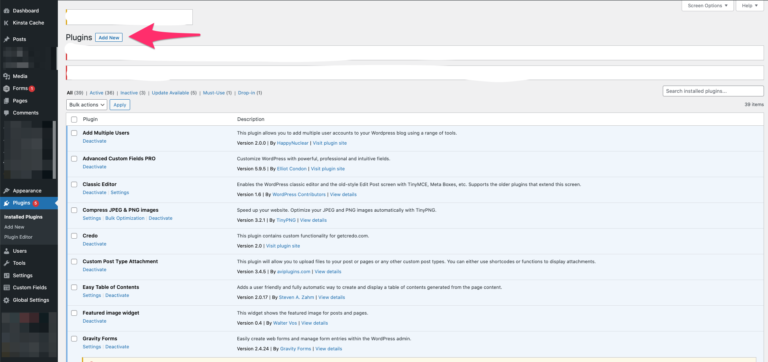Filter by Update Available plugins

pyautogui.click(x=170, y=93)
